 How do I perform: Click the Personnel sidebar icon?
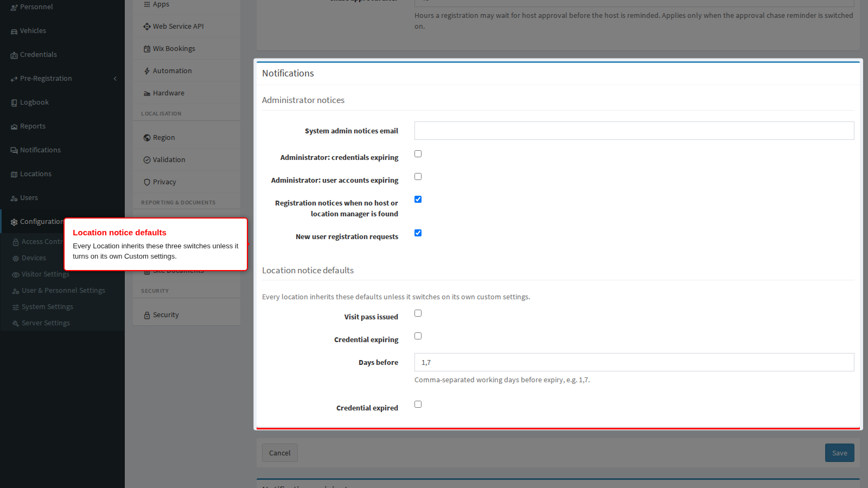pos(14,7)
